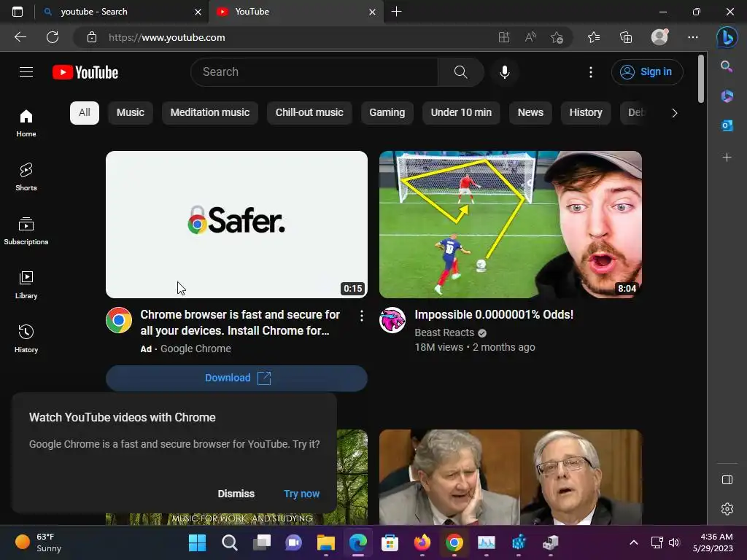747x560 pixels.
Task: Open the Beast Reacts channel name link
Action: pyautogui.click(x=444, y=332)
